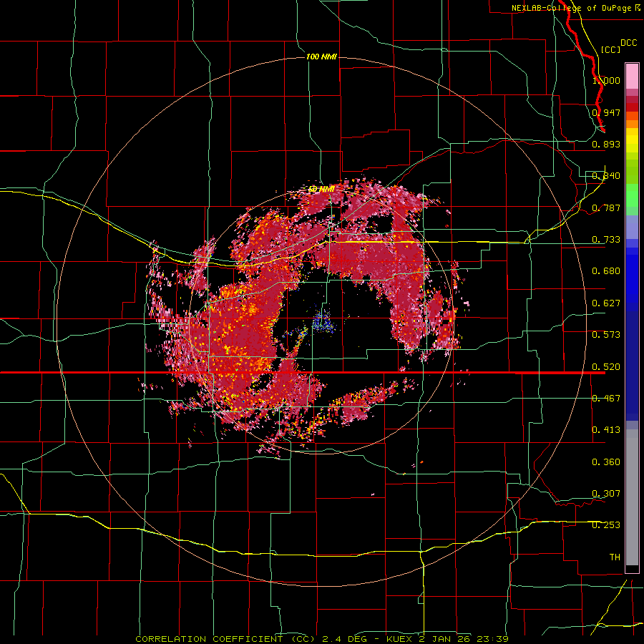
Task: Pick the bright green swatch near 0.787
Action: (x=632, y=195)
